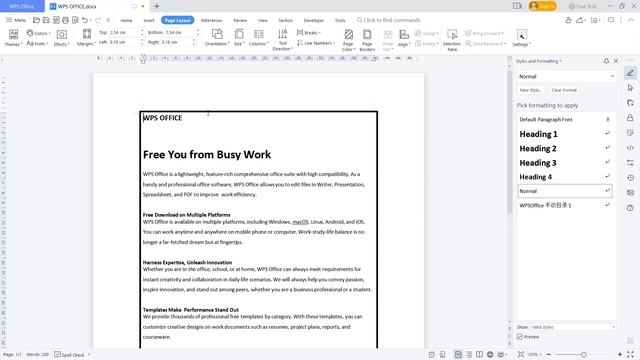The height and width of the screenshot is (360, 640).
Task: Switch to outline view in status bar
Action: click(x=469, y=354)
